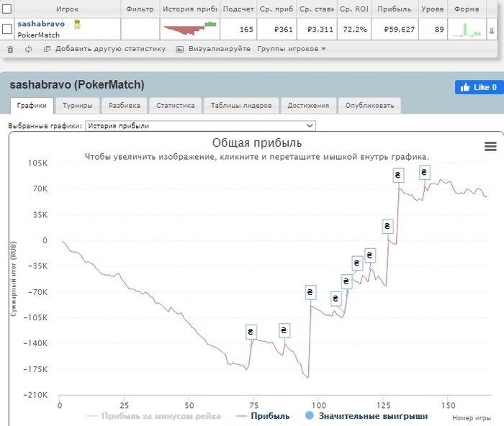Open the chart hamburger menu

[491, 146]
